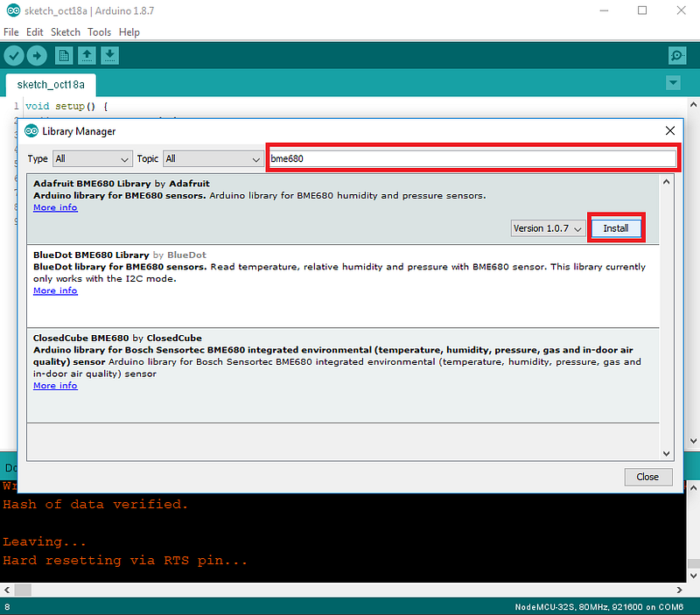Viewport: 700px width, 615px height.
Task: Open the Serial Monitor magnifier icon
Action: click(x=677, y=56)
